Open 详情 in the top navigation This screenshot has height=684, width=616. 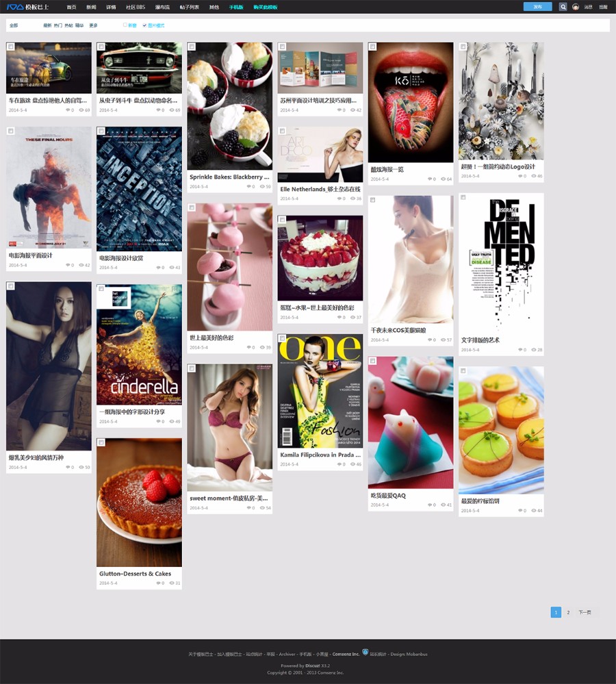pyautogui.click(x=111, y=7)
